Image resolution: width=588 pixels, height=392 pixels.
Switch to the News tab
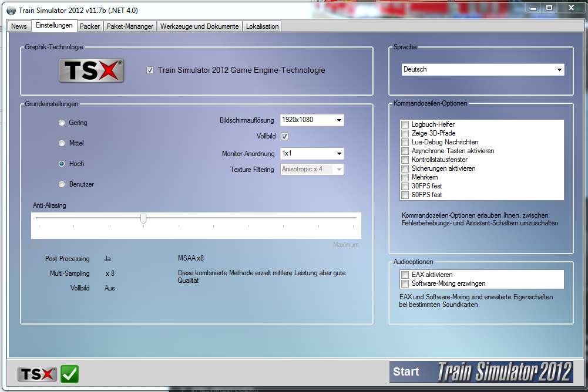click(19, 26)
